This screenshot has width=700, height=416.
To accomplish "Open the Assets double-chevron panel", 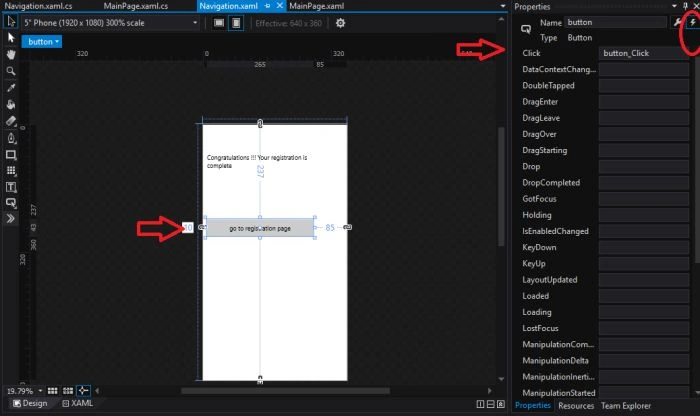I will coord(11,219).
